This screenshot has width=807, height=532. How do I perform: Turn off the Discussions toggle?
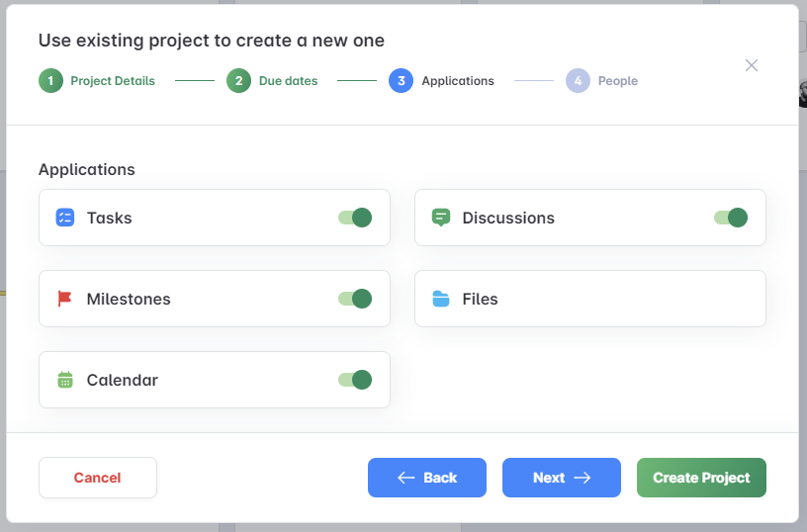tap(731, 218)
